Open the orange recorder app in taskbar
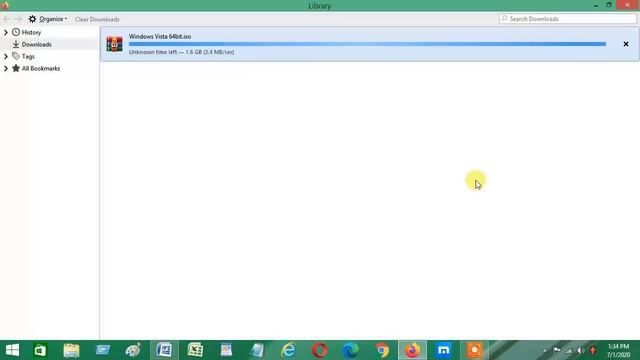This screenshot has height=360, width=640. coord(474,350)
